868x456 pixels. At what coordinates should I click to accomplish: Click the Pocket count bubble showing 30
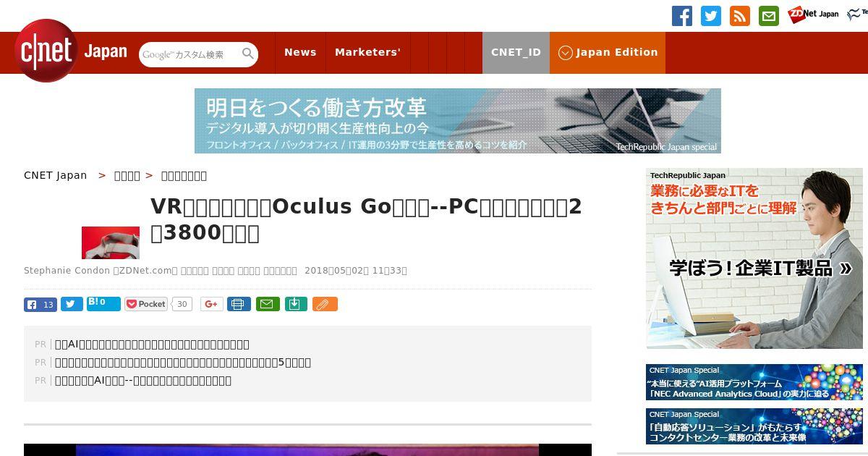pyautogui.click(x=182, y=304)
